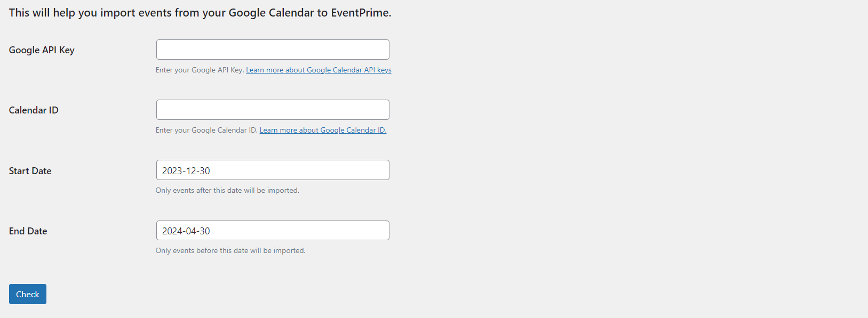Click the Google API Key label

tap(42, 50)
